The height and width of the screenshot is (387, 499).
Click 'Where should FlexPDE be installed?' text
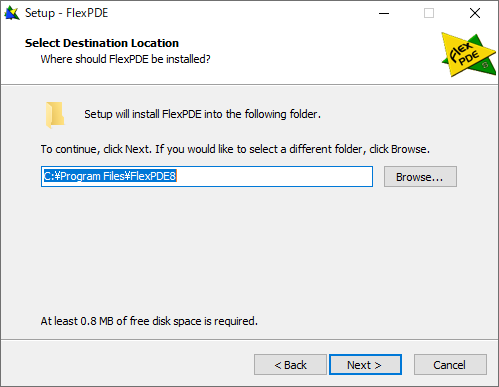(125, 59)
